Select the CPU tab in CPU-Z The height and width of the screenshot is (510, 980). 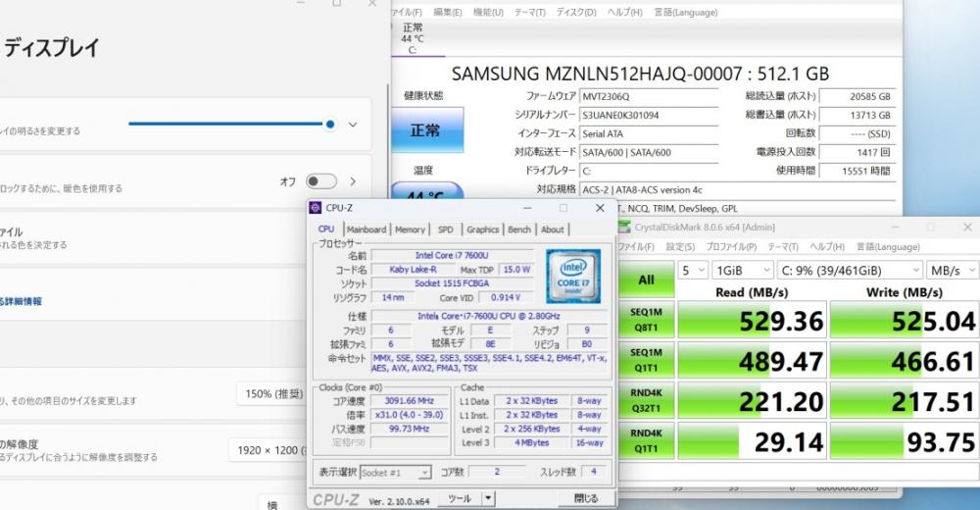[326, 229]
